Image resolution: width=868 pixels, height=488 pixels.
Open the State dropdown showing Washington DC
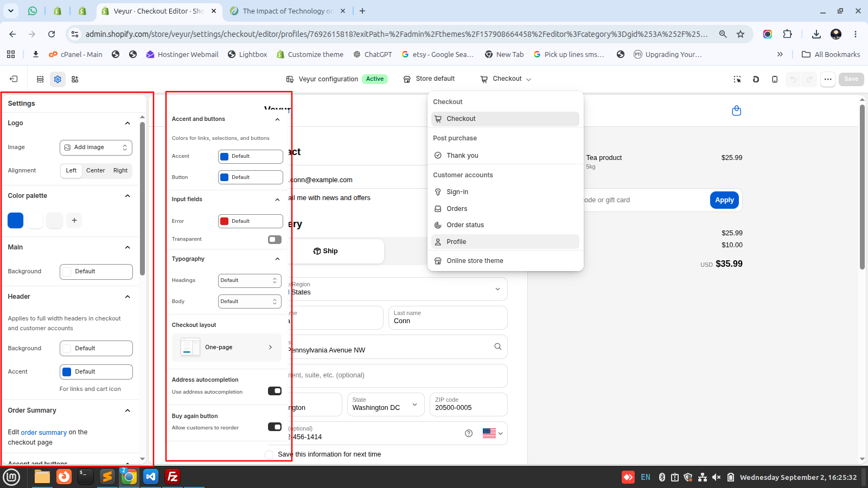386,404
